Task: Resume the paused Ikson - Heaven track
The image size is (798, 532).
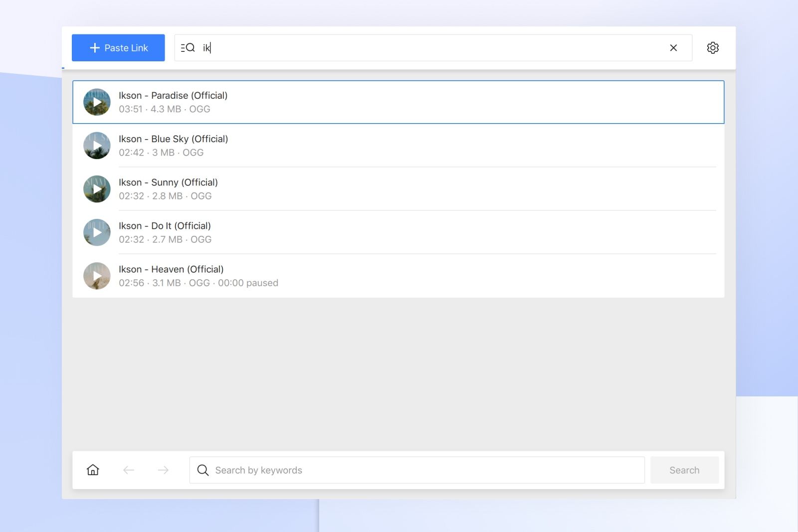Action: [x=97, y=276]
